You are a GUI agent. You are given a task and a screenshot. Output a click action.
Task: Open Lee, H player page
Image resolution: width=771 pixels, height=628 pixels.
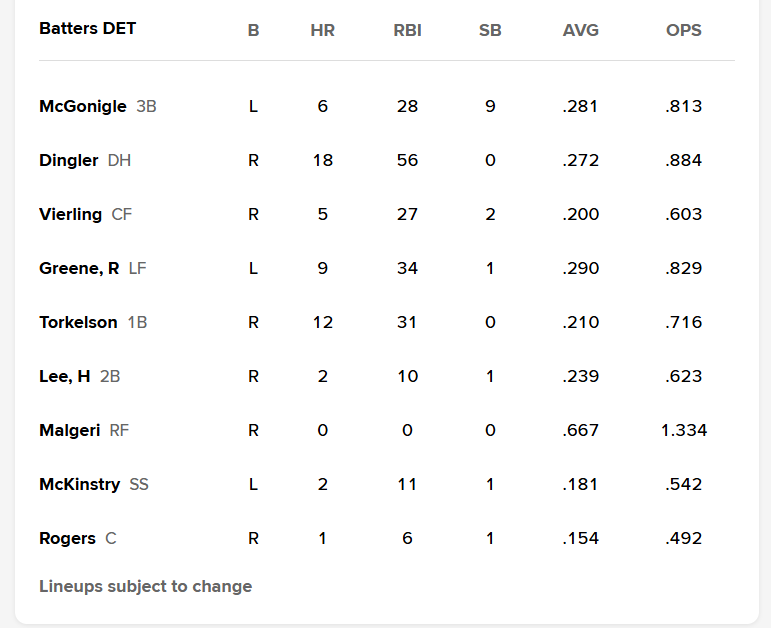point(64,377)
